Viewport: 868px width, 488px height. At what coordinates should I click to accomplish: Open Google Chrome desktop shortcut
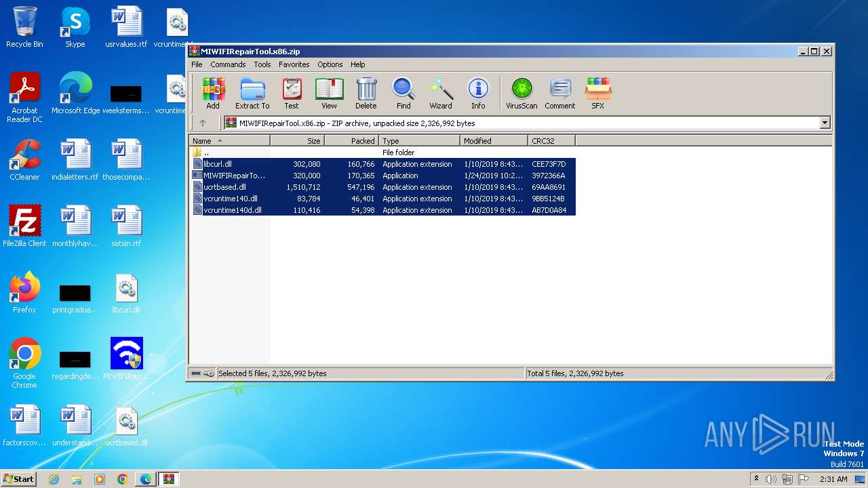24,363
